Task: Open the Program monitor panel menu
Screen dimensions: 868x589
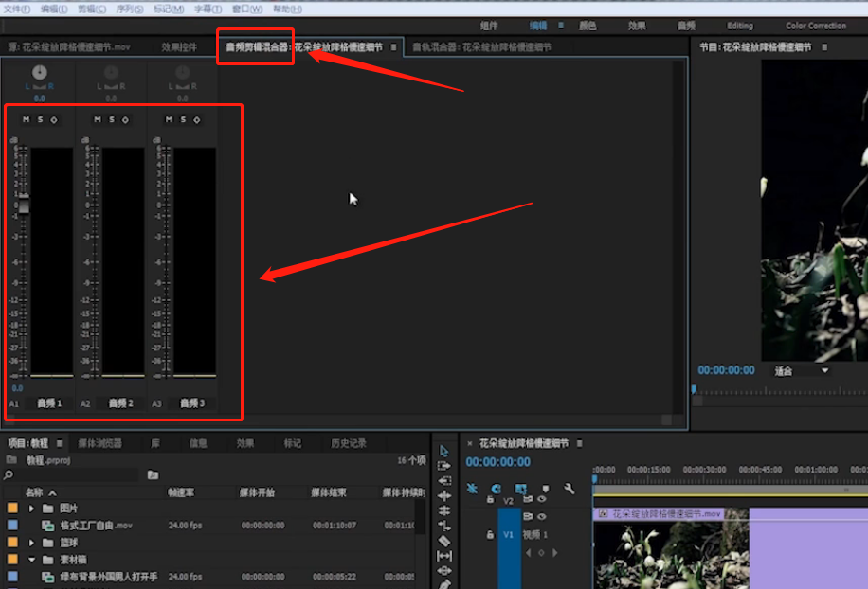Action: 824,47
